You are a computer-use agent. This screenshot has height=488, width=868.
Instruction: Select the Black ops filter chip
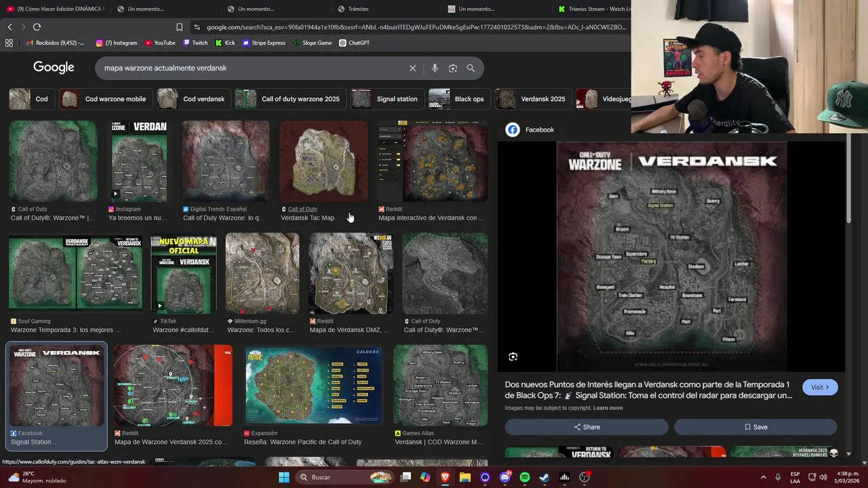click(x=458, y=99)
